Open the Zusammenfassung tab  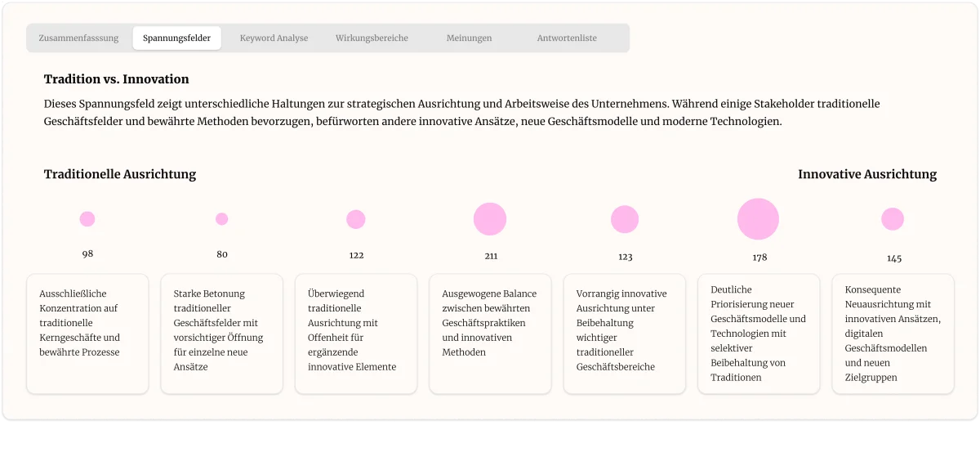tap(78, 38)
